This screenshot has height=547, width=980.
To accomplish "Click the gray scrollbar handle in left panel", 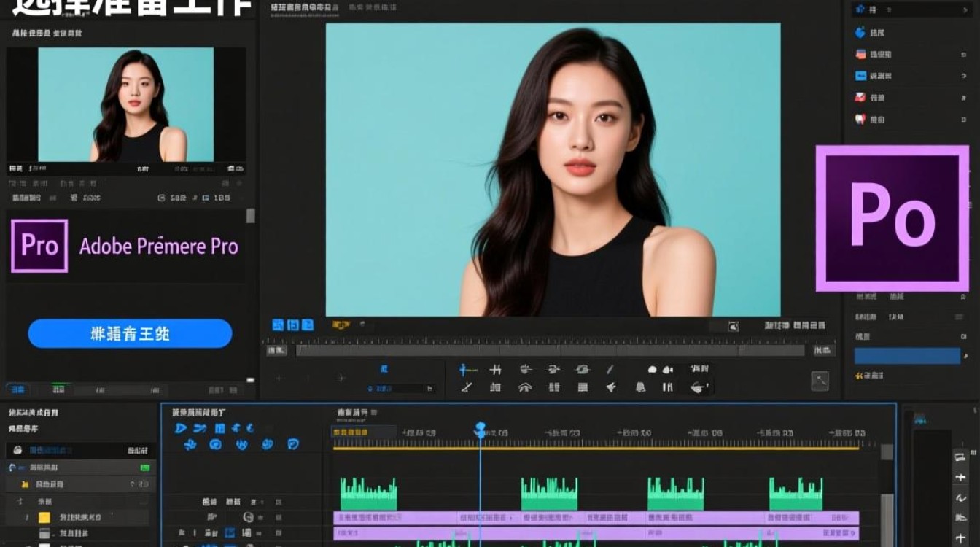I will point(251,216).
